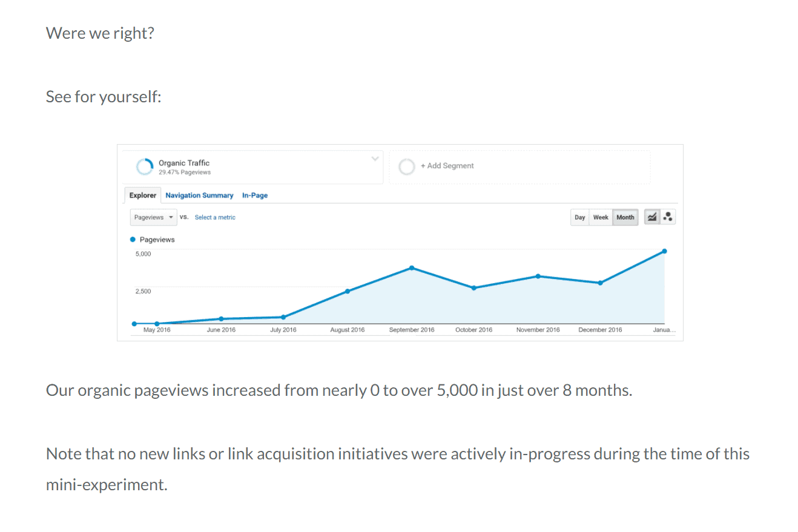This screenshot has height=532, width=798.
Task: Click the January data point on the chart
Action: (664, 250)
